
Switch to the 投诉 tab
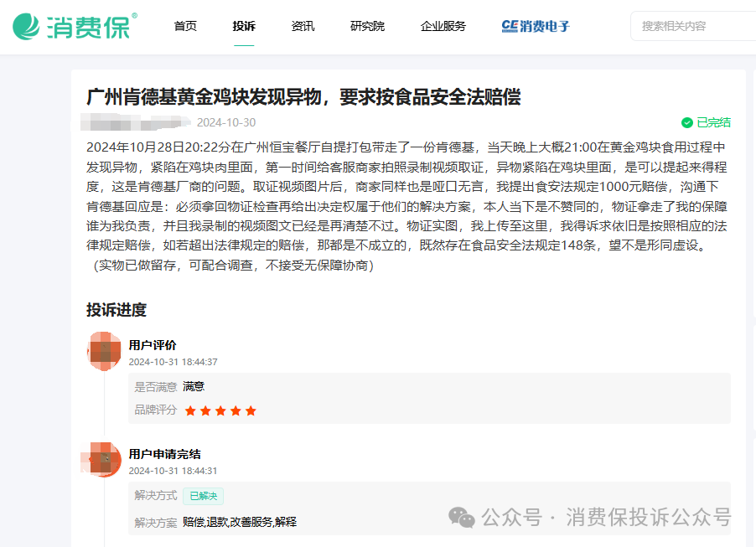tap(244, 26)
